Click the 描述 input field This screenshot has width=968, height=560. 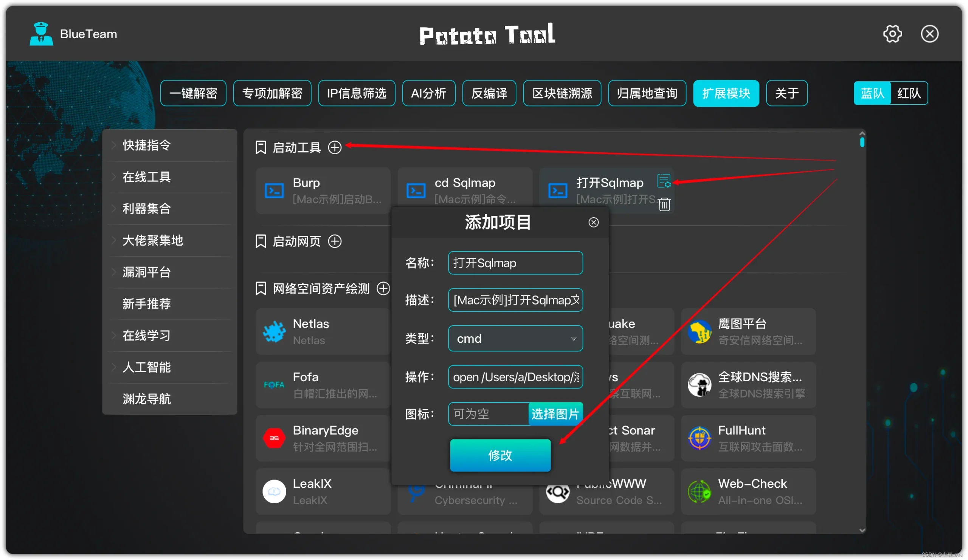point(515,300)
